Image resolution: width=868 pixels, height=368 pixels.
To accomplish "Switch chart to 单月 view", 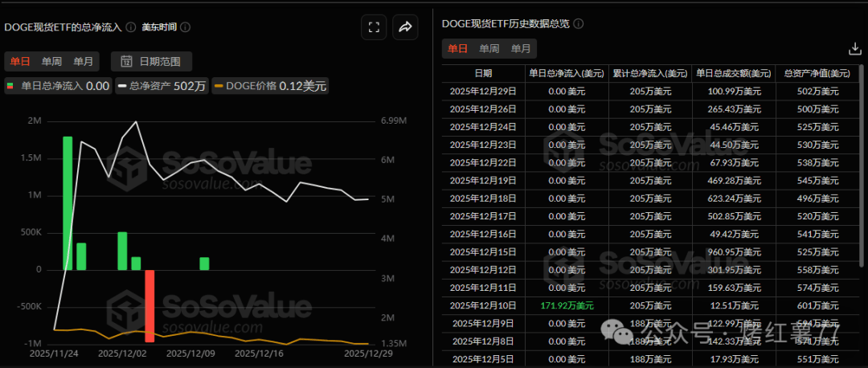I will [x=83, y=61].
